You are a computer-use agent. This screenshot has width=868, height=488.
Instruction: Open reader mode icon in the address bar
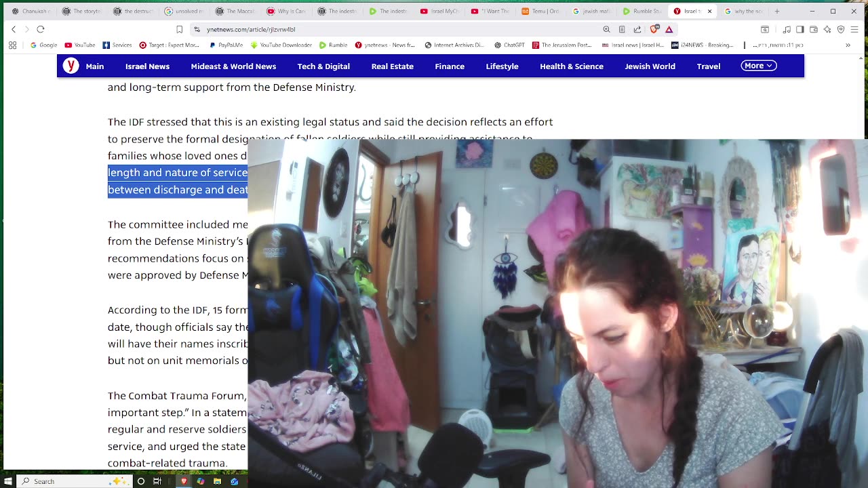click(622, 29)
